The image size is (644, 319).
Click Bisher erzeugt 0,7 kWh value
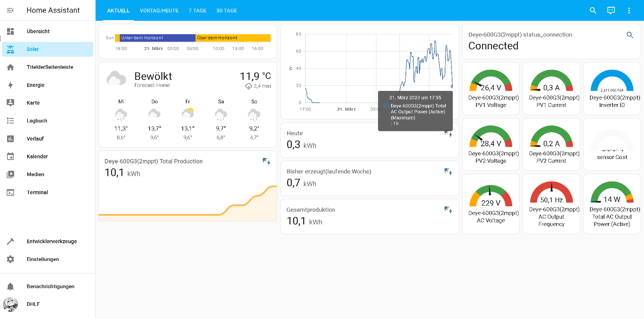[302, 183]
